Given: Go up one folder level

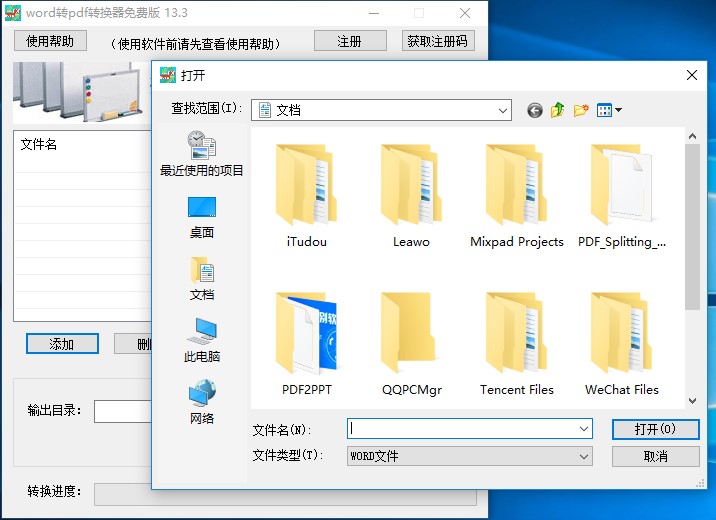Looking at the screenshot, I should tap(558, 110).
